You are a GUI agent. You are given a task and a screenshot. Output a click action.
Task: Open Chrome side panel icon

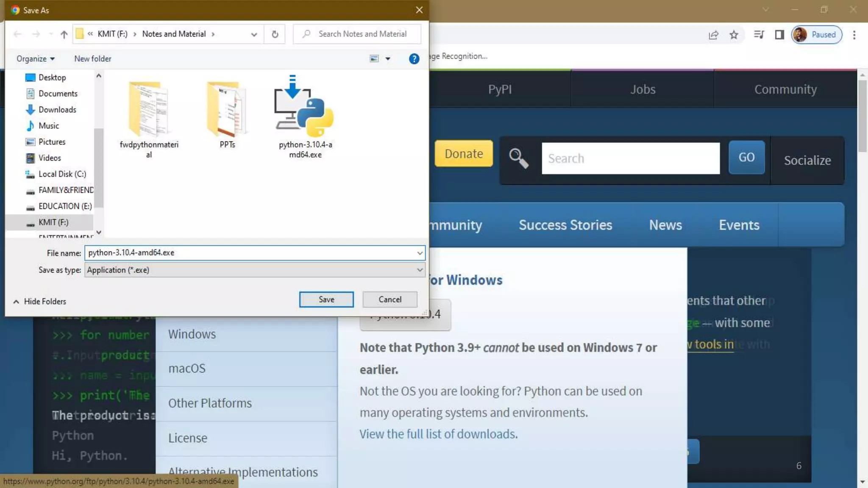(x=779, y=35)
